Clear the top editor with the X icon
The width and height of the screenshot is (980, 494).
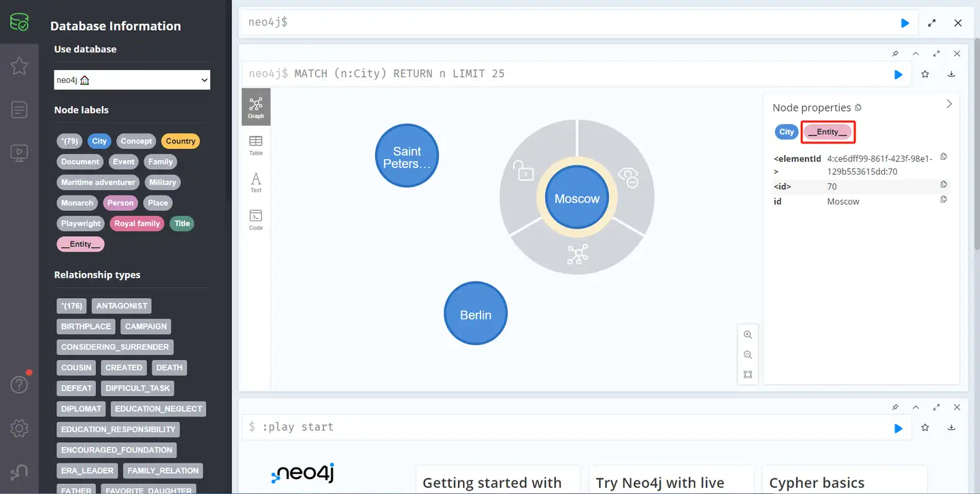(958, 23)
